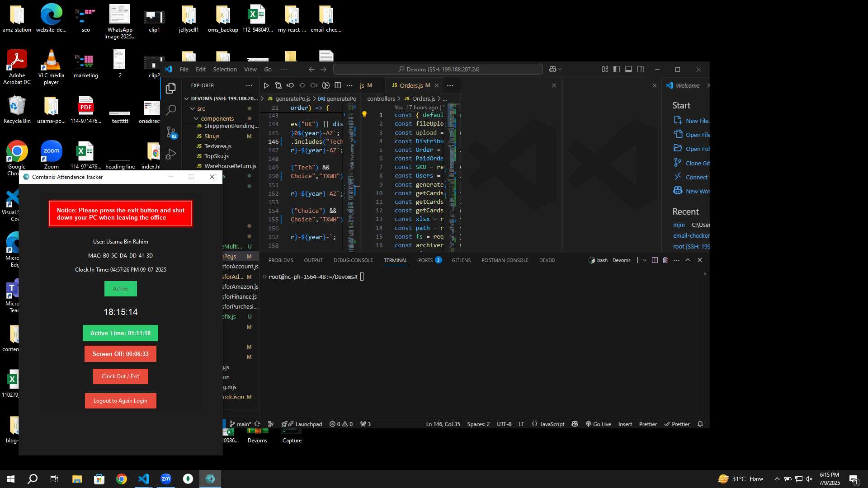
Task: Switch to the PROBLEMS panel tab
Action: click(281, 260)
